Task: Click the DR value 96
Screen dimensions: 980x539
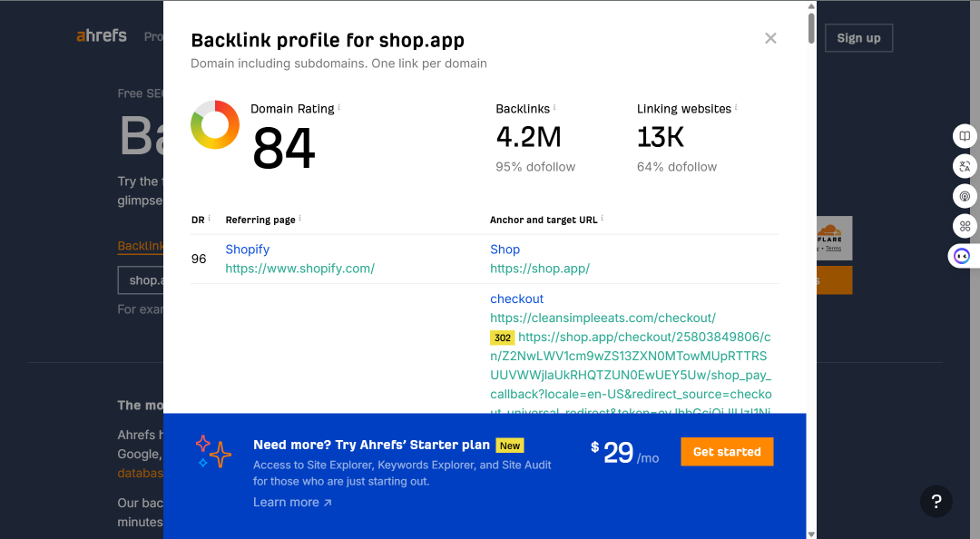Action: (199, 259)
